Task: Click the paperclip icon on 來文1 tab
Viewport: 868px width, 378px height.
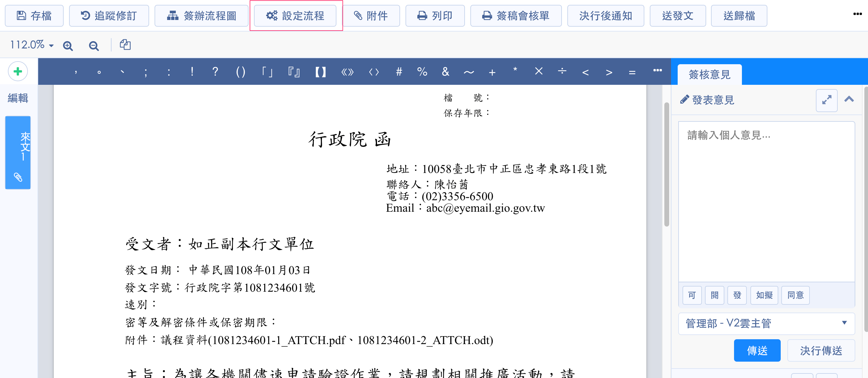Action: coord(18,177)
